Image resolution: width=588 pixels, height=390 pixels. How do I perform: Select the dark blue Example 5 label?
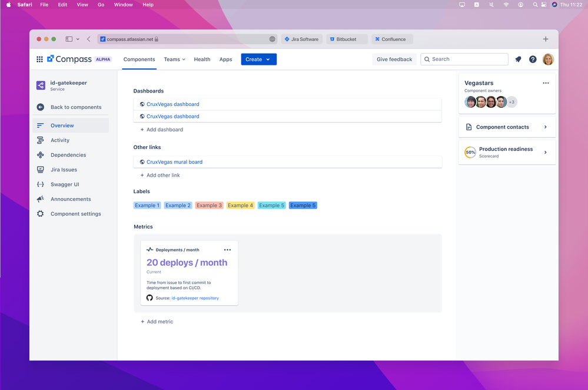pos(303,206)
